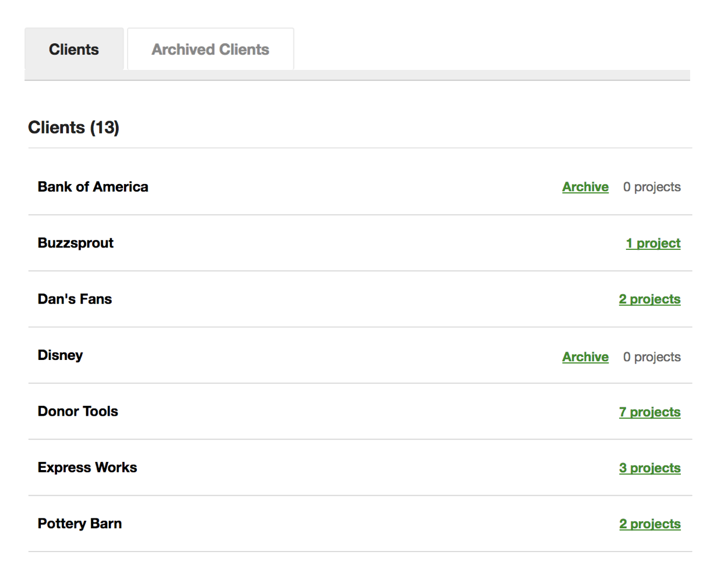This screenshot has width=728, height=569.
Task: View Express Works' 3 projects
Action: tap(649, 468)
